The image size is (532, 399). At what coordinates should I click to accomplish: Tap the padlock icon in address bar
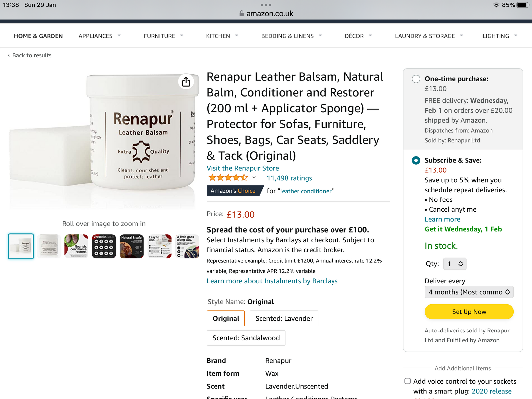242,14
